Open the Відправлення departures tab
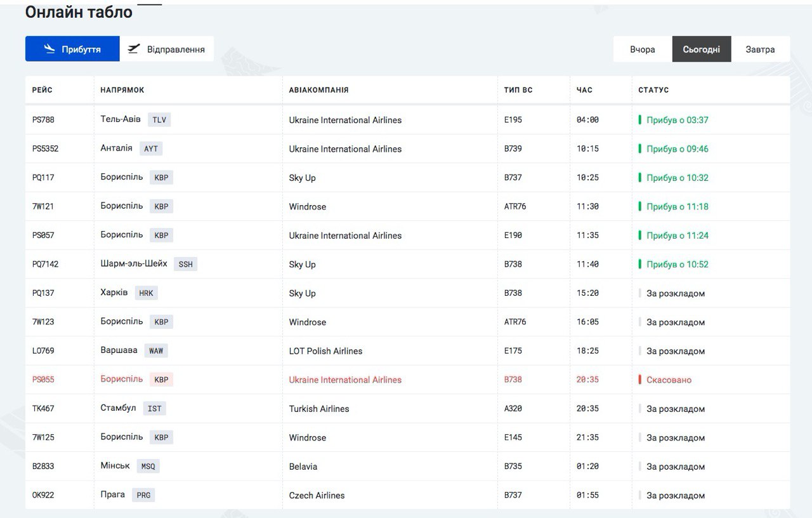Viewport: 812px width, 518px height. click(x=167, y=49)
